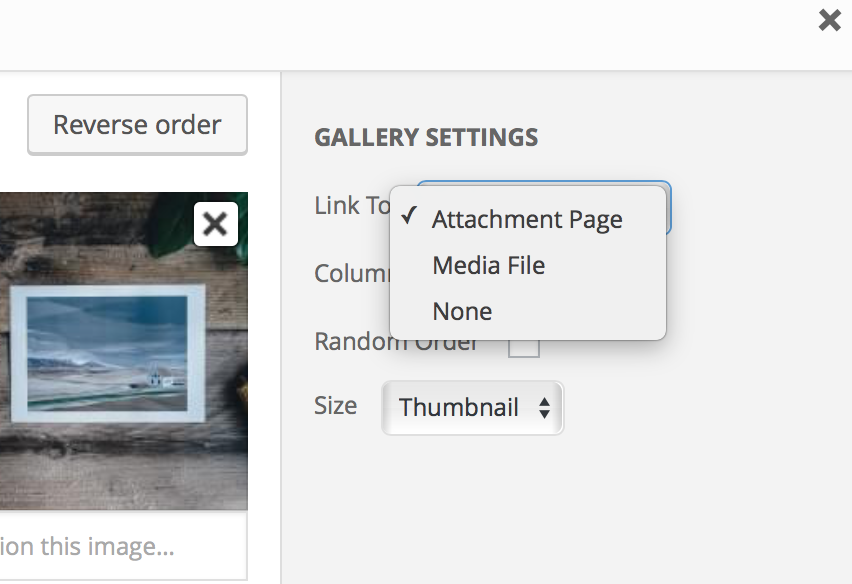Click the Size label
The width and height of the screenshot is (852, 584).
(336, 406)
